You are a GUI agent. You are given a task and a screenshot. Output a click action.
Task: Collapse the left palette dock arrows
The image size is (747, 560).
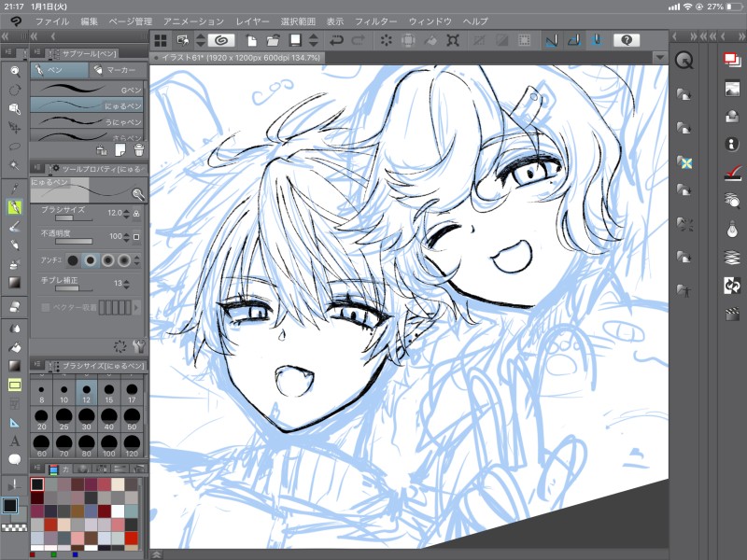click(5, 36)
